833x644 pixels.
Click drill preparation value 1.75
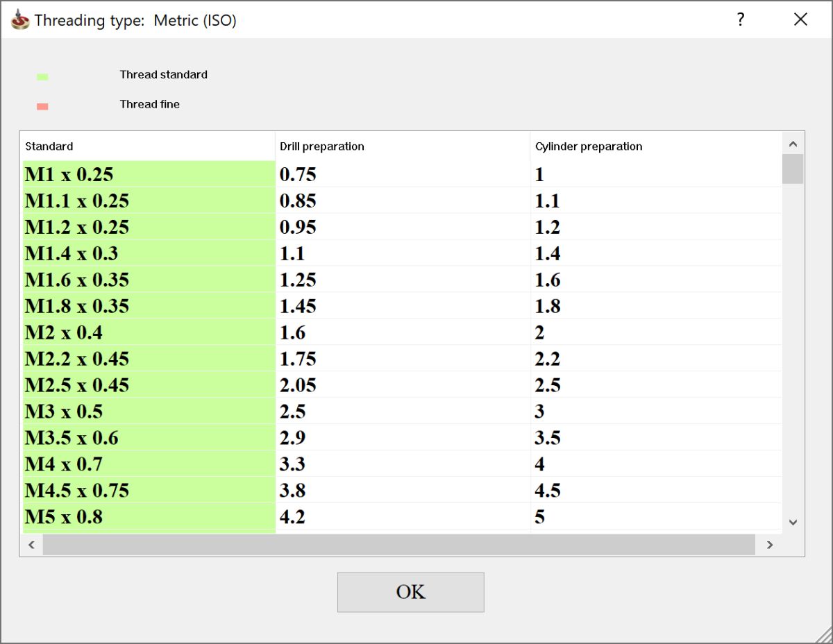point(298,359)
